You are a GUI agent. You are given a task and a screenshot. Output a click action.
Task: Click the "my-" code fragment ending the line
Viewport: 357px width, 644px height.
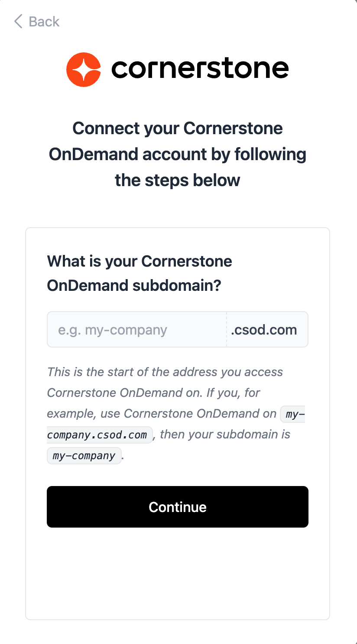click(x=293, y=415)
